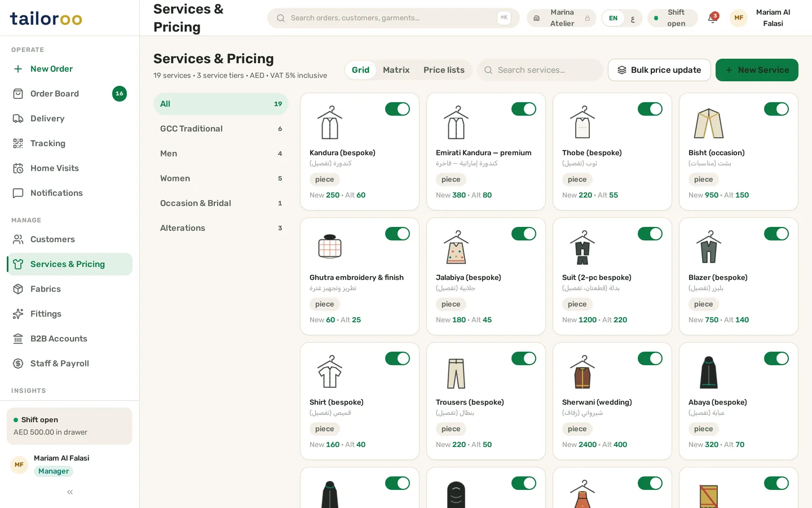Open the Price lists tab
This screenshot has height=508, width=812.
pyautogui.click(x=444, y=70)
